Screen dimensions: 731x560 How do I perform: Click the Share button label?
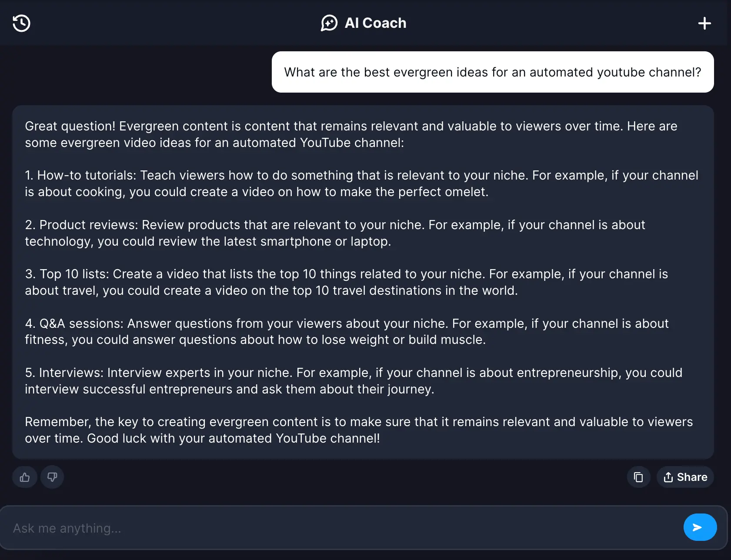click(x=692, y=477)
